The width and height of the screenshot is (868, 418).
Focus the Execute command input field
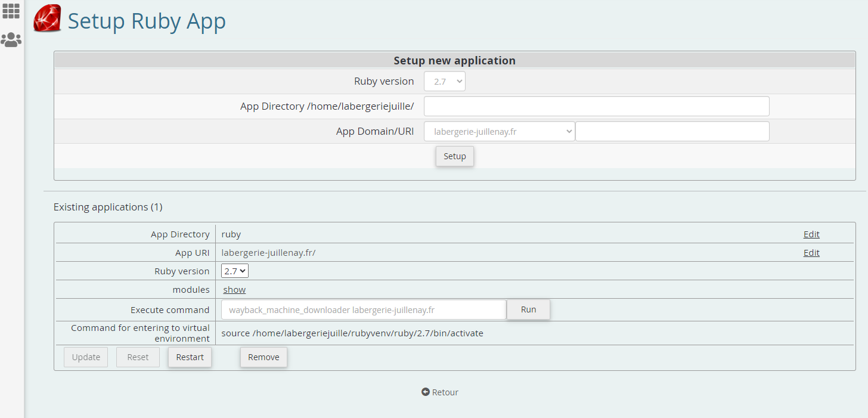(x=364, y=310)
